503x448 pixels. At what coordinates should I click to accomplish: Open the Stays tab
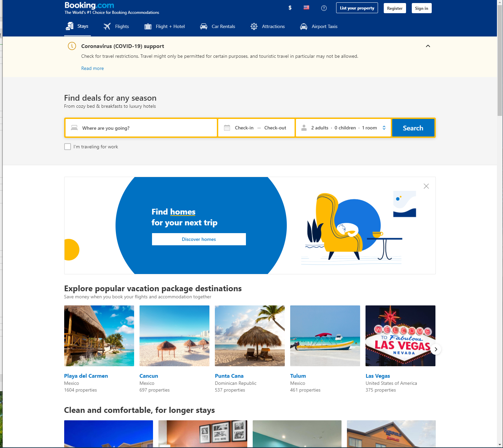coord(78,26)
